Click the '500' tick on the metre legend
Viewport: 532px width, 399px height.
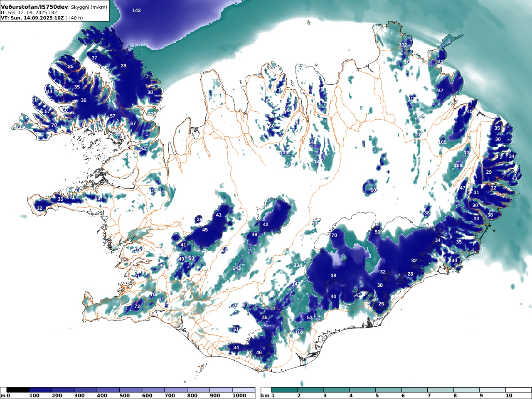click(124, 396)
